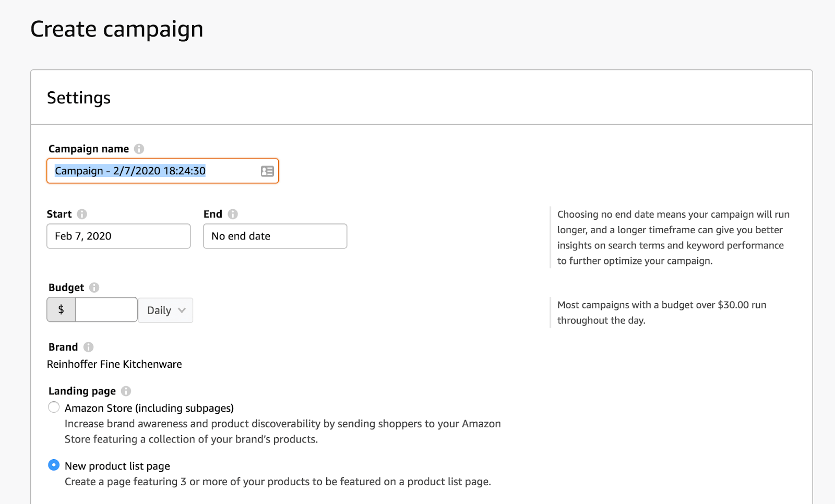Image resolution: width=835 pixels, height=504 pixels.
Task: Click the Reinhoffer Fine Kitchenware brand name
Action: point(114,364)
